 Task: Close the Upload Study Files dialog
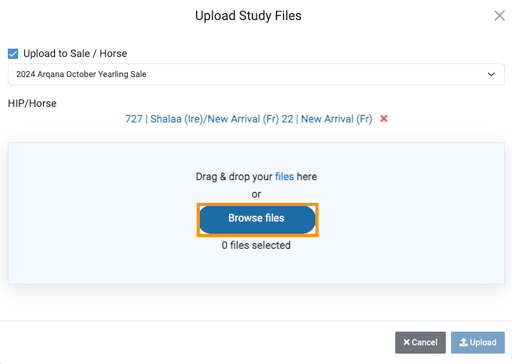(x=499, y=15)
